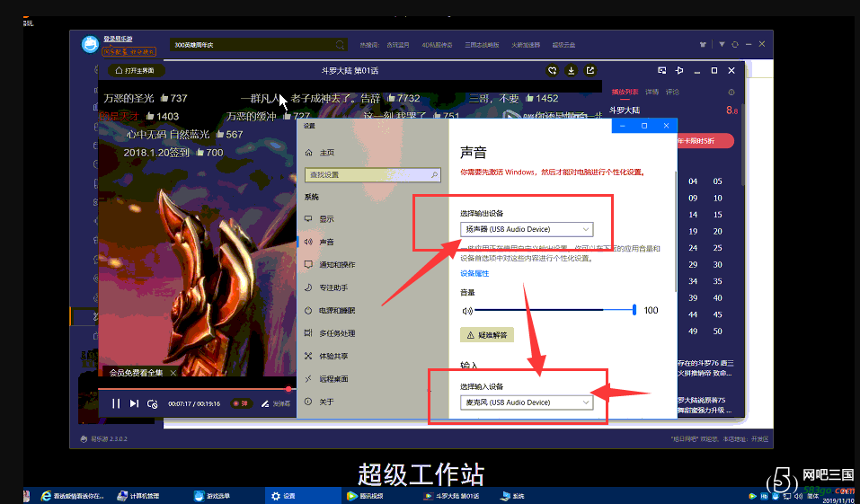Click the 打开主界面 home button
The height and width of the screenshot is (504, 860).
136,70
